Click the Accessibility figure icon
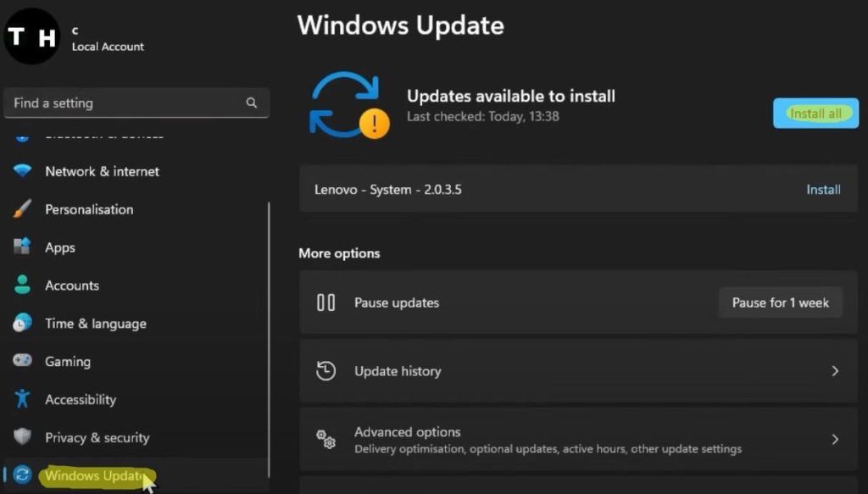Image resolution: width=868 pixels, height=494 pixels. [x=22, y=399]
